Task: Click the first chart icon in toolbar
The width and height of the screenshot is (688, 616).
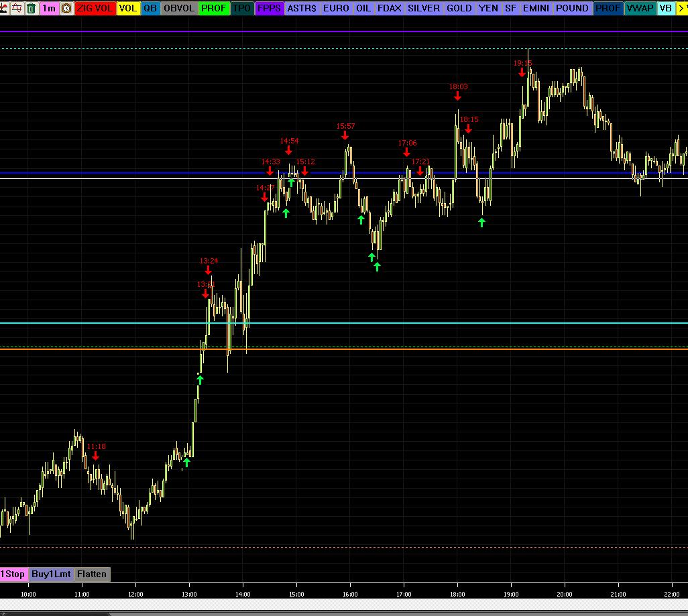Action: click(5, 8)
